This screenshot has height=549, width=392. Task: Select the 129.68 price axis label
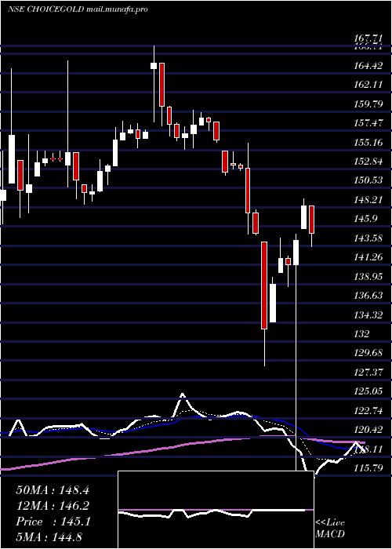[x=369, y=353]
